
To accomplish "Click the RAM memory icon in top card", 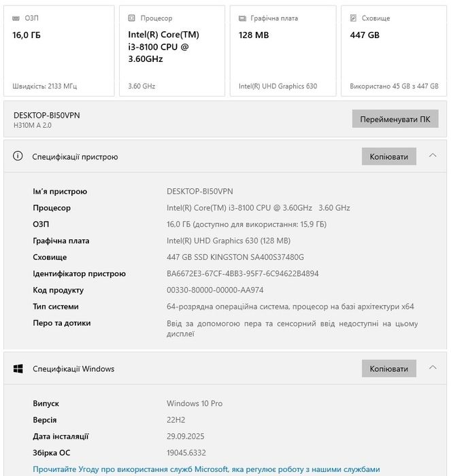I will point(16,18).
